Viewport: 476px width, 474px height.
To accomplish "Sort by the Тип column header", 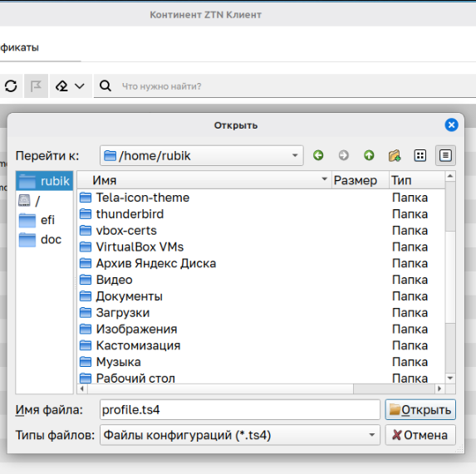I will click(x=417, y=180).
